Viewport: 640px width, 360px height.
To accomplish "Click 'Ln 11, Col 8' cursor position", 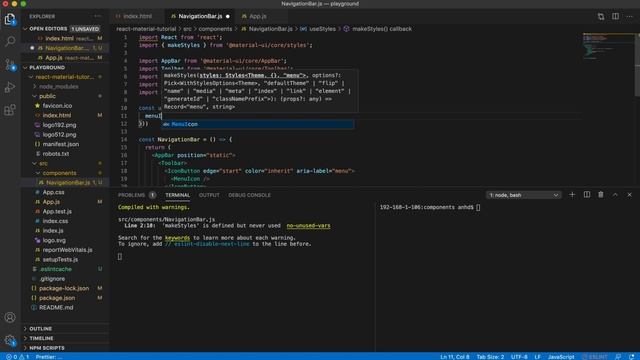I will pyautogui.click(x=454, y=357).
